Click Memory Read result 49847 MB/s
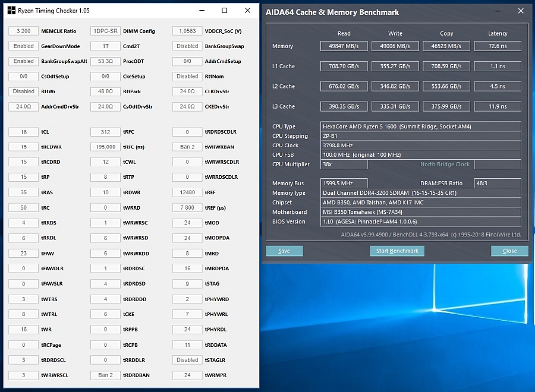This screenshot has height=392, width=535. click(344, 46)
